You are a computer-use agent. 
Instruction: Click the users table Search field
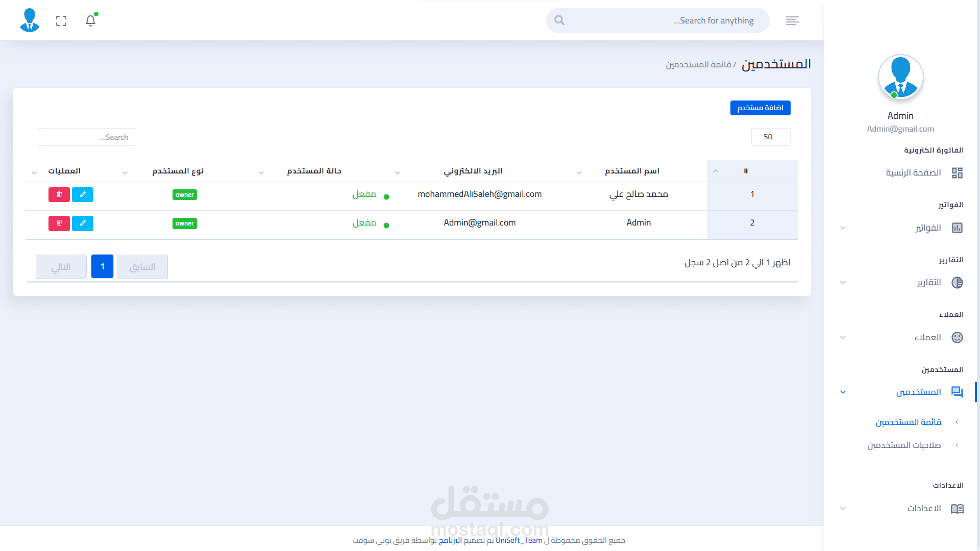86,137
